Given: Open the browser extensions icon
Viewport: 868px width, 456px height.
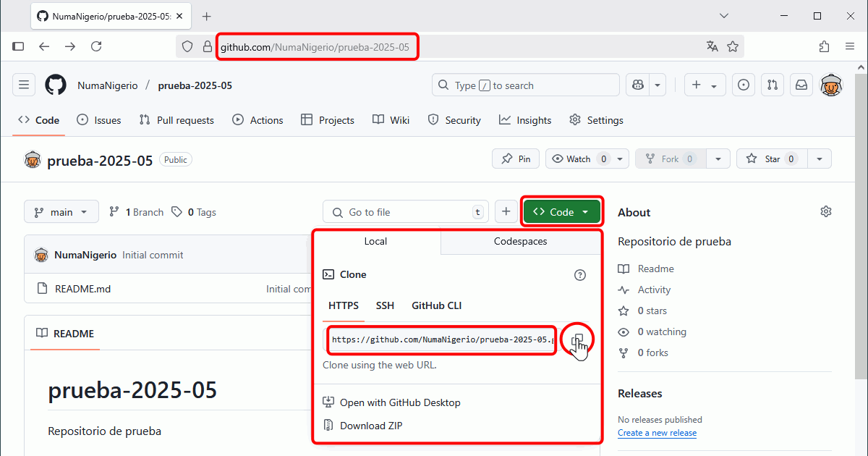Looking at the screenshot, I should pos(824,46).
